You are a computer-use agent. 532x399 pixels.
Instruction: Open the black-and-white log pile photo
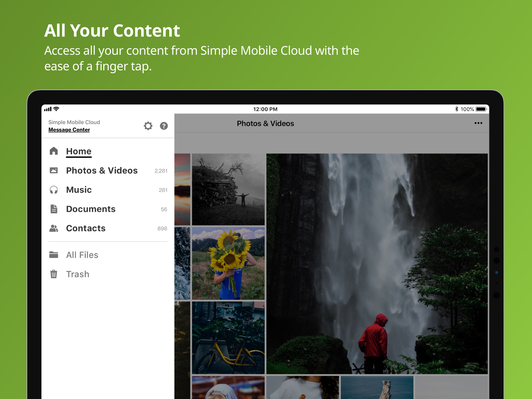228,189
